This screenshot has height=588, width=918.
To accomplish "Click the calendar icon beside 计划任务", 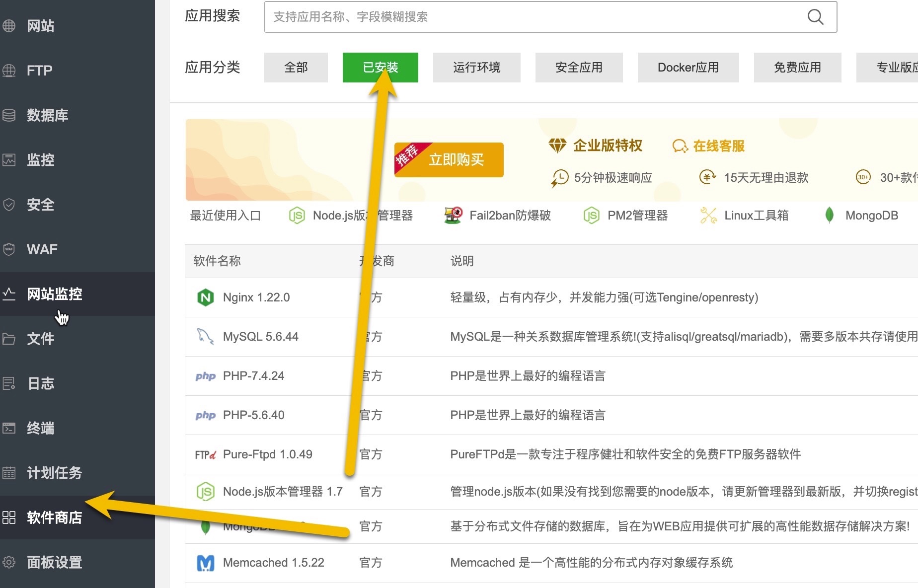I will tap(9, 473).
